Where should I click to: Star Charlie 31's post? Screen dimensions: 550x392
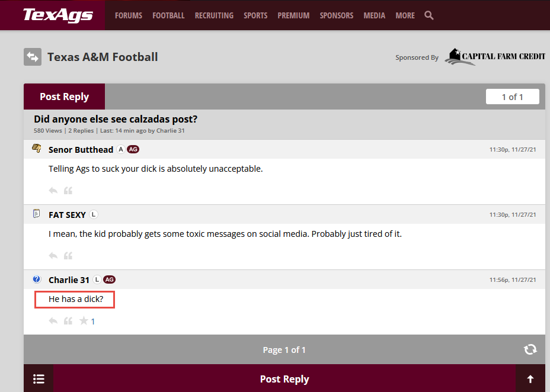click(84, 321)
